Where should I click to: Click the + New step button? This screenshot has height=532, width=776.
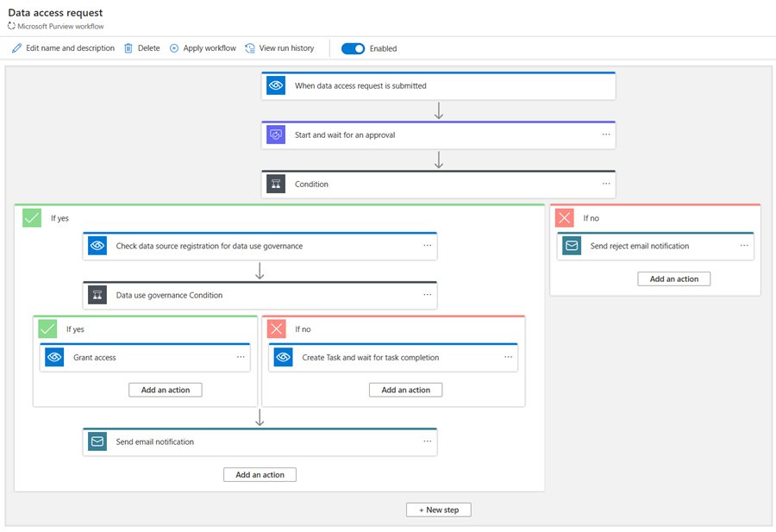(438, 509)
